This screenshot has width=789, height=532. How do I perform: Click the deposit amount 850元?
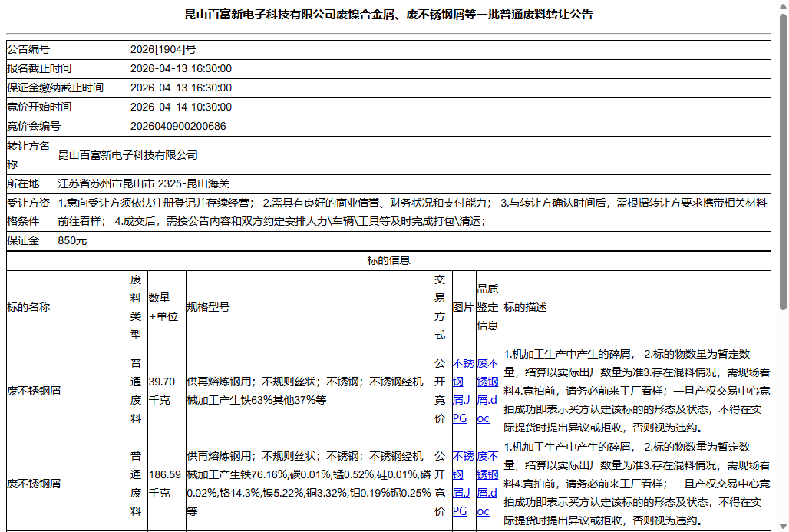(x=72, y=240)
